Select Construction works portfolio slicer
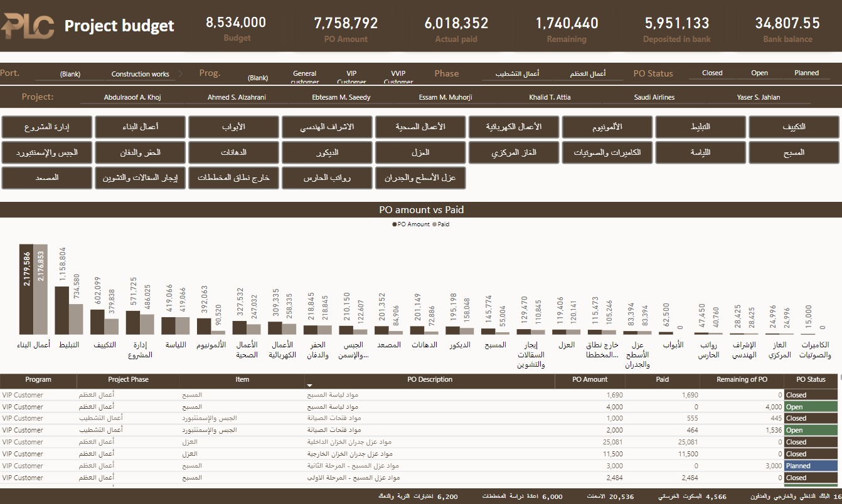Image resolution: width=842 pixels, height=504 pixels. 141,74
